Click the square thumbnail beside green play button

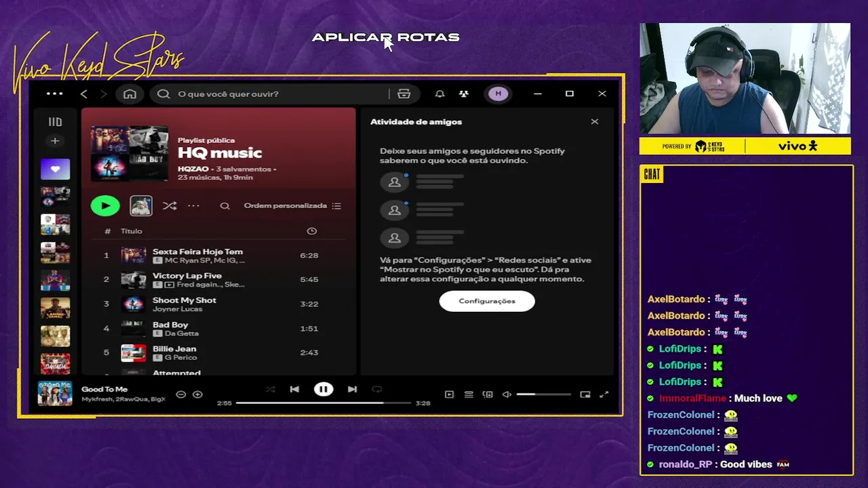coord(141,205)
